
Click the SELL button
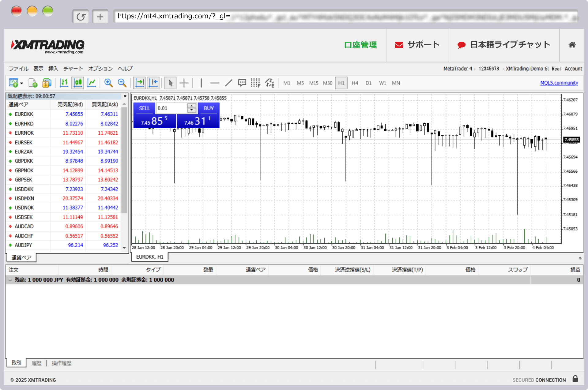click(x=144, y=108)
